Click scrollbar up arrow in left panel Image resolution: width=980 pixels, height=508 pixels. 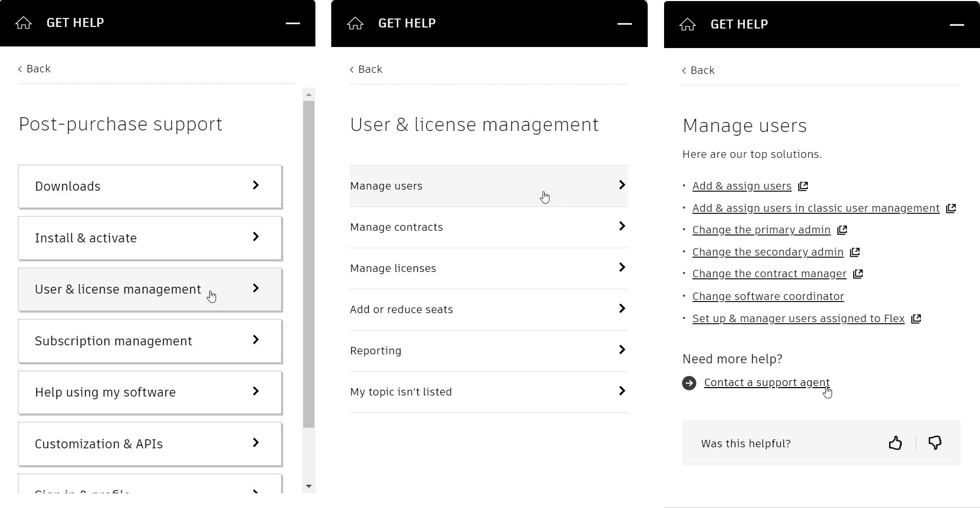click(309, 95)
